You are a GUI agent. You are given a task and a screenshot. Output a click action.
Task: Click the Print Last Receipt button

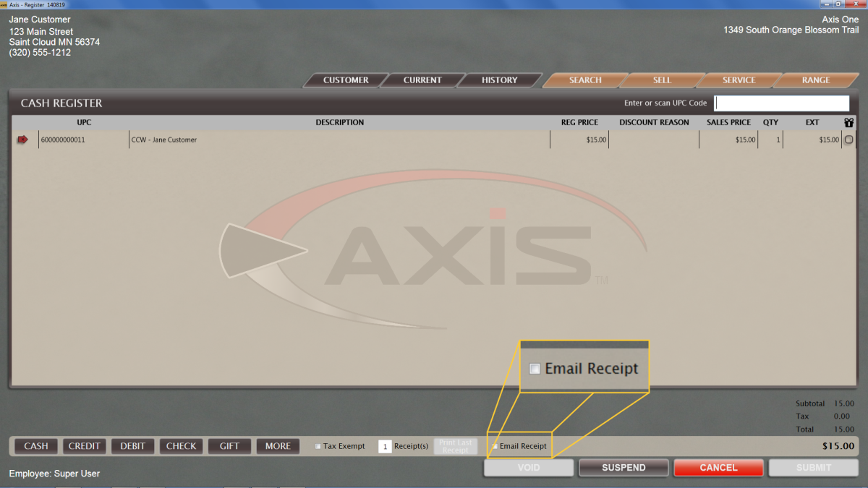pyautogui.click(x=456, y=446)
